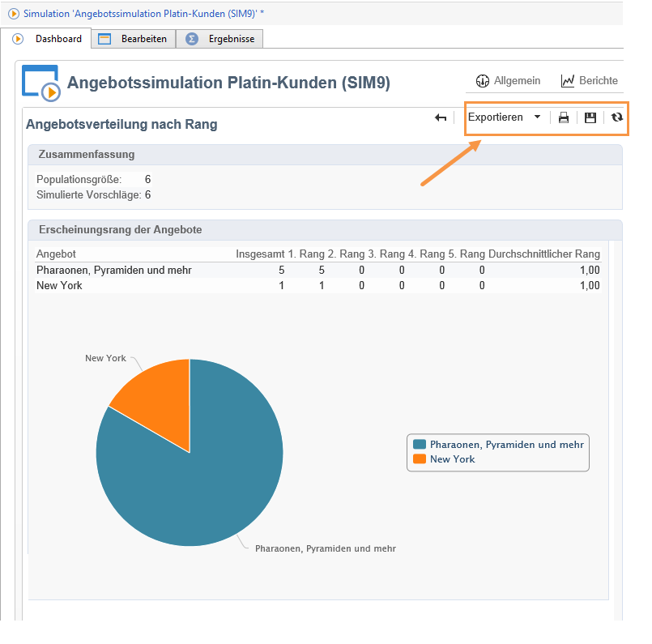Image resolution: width=652 pixels, height=644 pixels.
Task: Click the 'Durchschnittlicher Rang' column header
Action: [x=544, y=254]
